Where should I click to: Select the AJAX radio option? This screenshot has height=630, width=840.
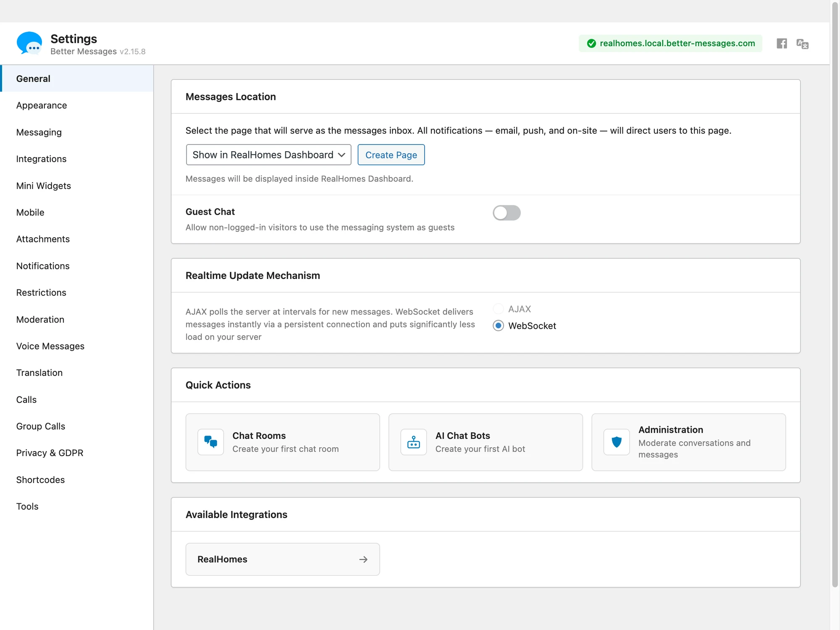coord(498,309)
